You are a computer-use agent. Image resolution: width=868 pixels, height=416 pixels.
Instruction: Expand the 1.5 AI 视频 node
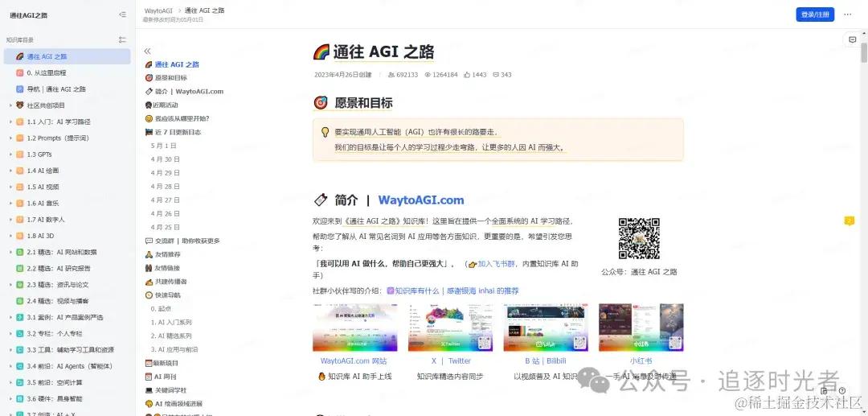tap(10, 187)
